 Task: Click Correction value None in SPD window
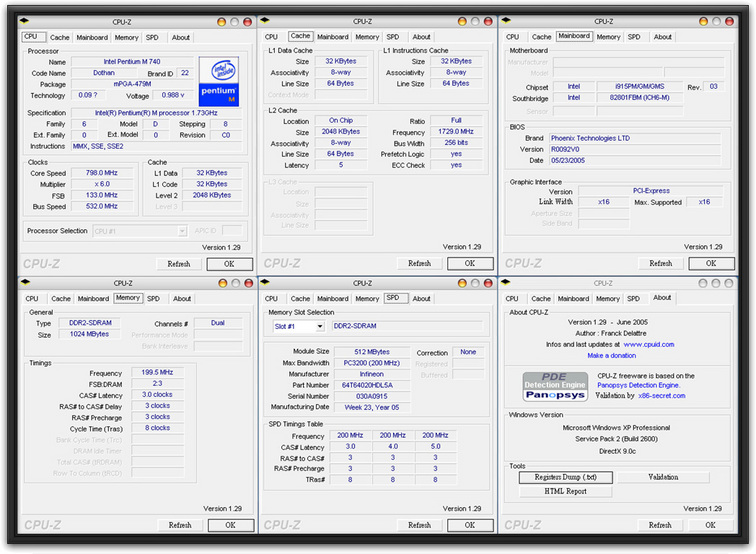click(x=468, y=352)
